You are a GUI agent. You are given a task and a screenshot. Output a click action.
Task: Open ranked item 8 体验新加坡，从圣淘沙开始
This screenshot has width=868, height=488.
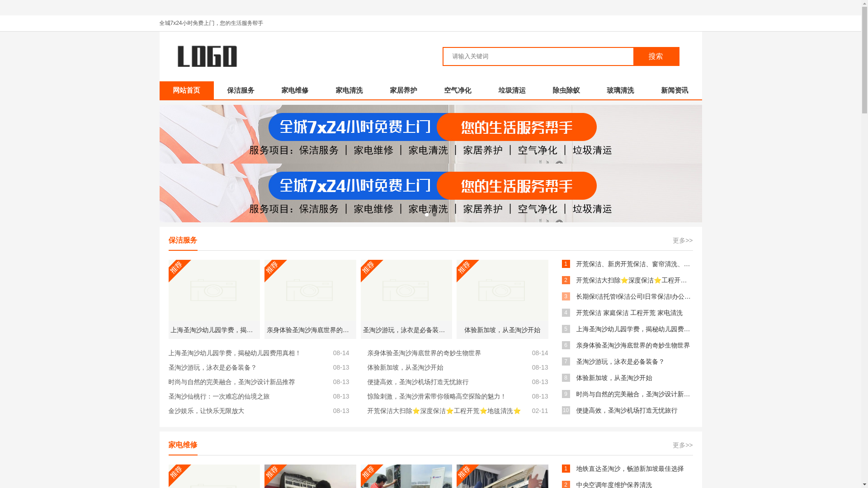pos(614,378)
